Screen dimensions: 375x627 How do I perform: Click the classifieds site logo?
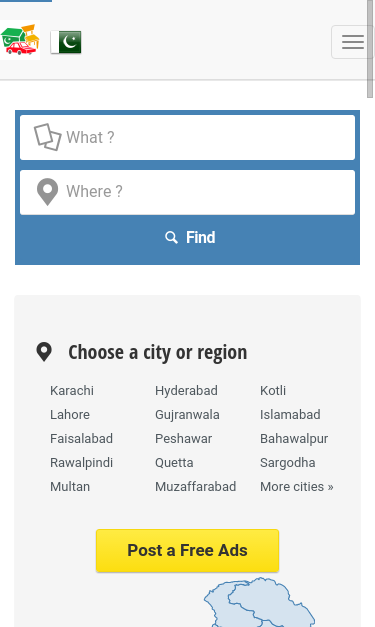pyautogui.click(x=20, y=40)
